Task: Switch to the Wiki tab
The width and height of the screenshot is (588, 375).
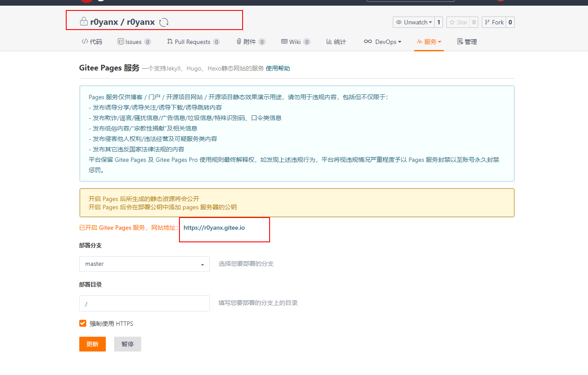Action: point(295,42)
